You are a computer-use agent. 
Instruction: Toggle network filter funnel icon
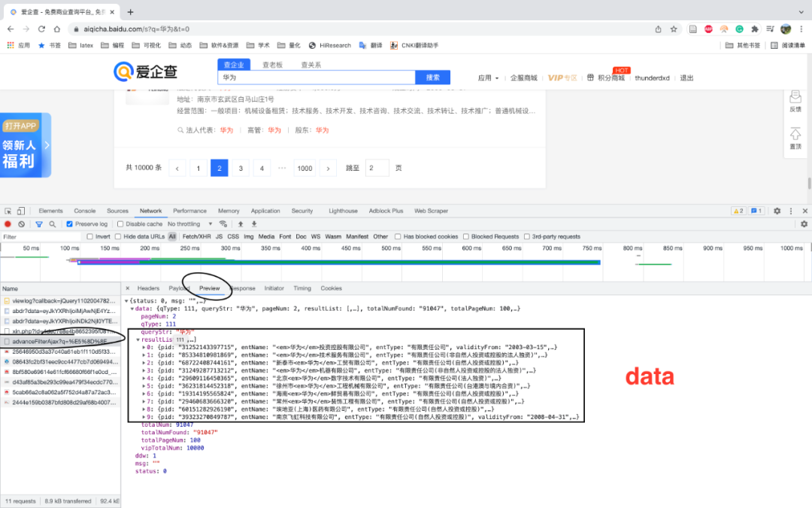[39, 224]
